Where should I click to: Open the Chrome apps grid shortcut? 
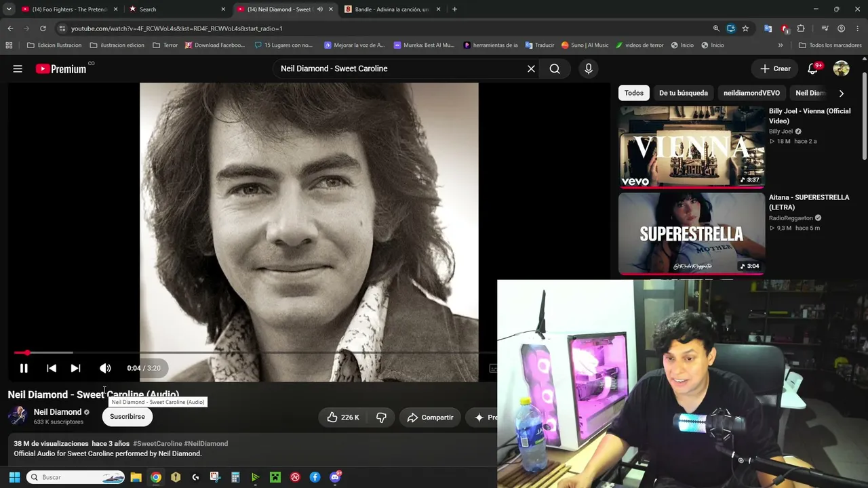click(x=9, y=45)
